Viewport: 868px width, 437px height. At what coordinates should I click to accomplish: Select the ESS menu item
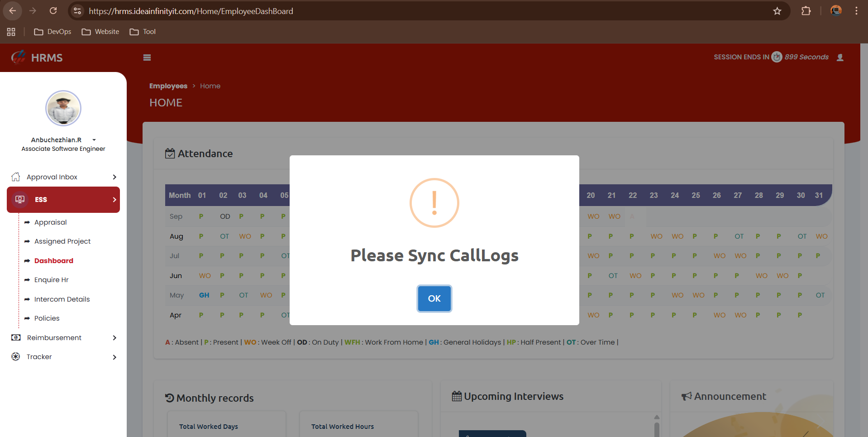63,200
